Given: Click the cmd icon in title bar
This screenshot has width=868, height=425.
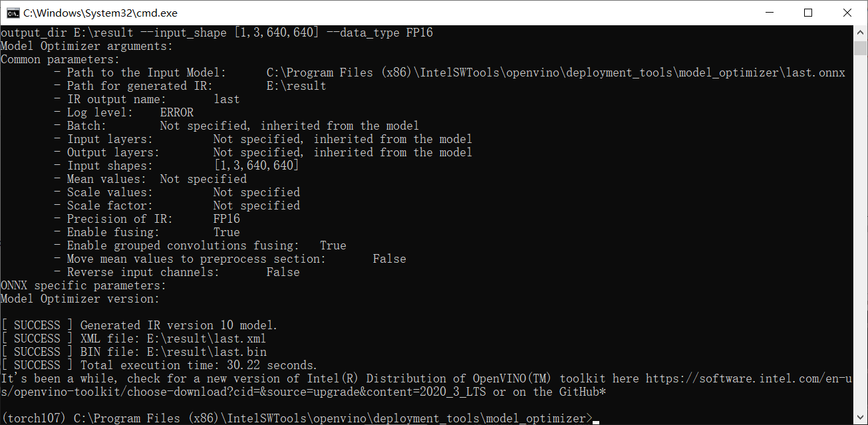Looking at the screenshot, I should click(x=12, y=13).
